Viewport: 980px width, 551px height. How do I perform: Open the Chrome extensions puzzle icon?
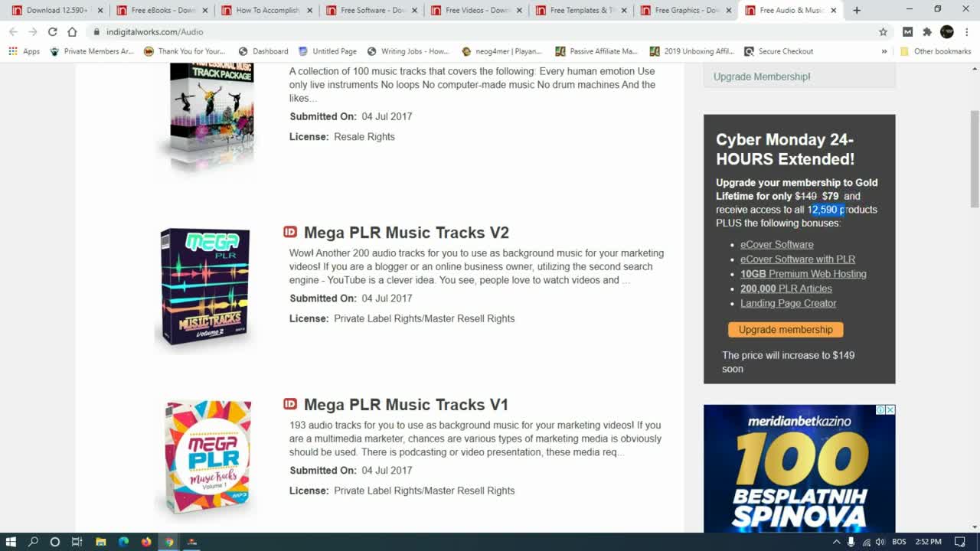tap(927, 32)
